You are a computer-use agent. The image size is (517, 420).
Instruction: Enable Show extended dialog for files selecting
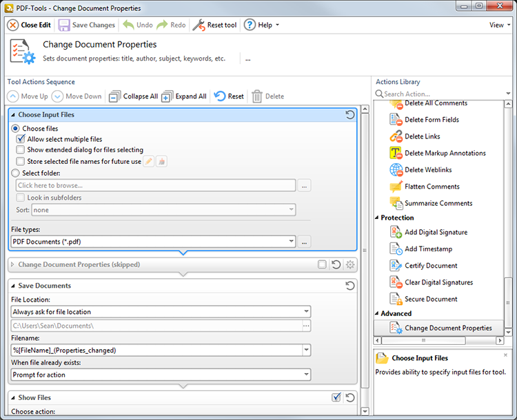pyautogui.click(x=21, y=150)
